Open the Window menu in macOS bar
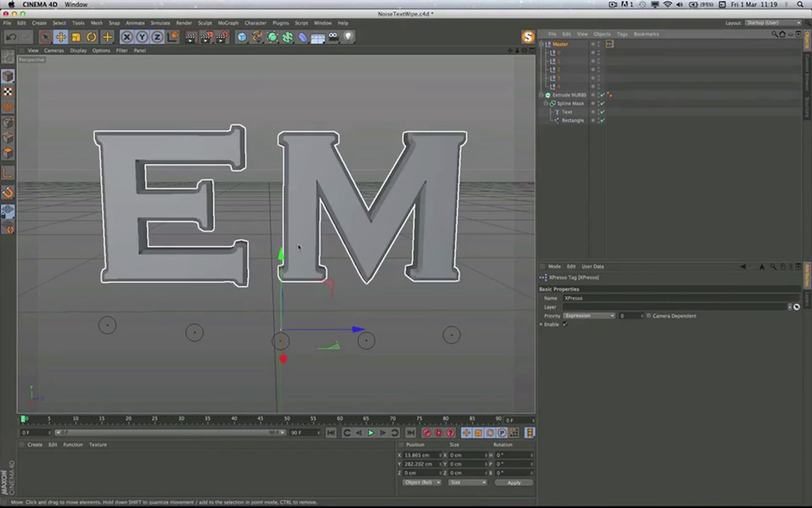This screenshot has height=508, width=812. [x=76, y=4]
